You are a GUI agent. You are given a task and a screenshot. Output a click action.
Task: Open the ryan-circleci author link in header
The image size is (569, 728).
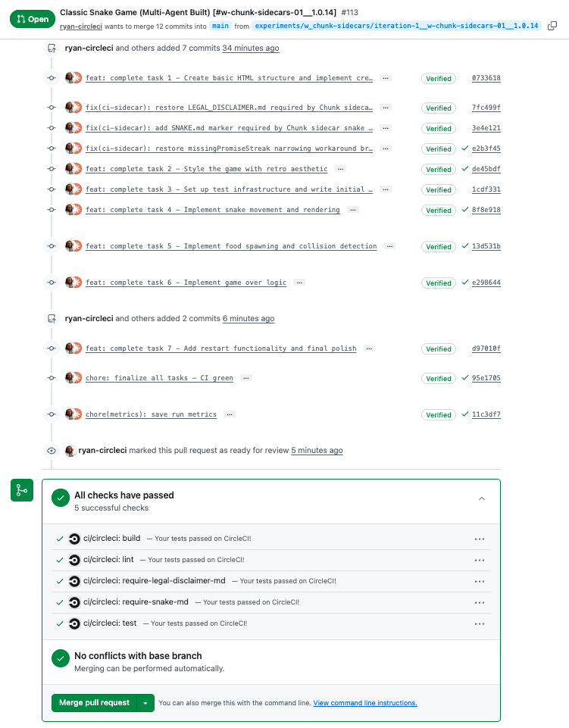tap(81, 27)
